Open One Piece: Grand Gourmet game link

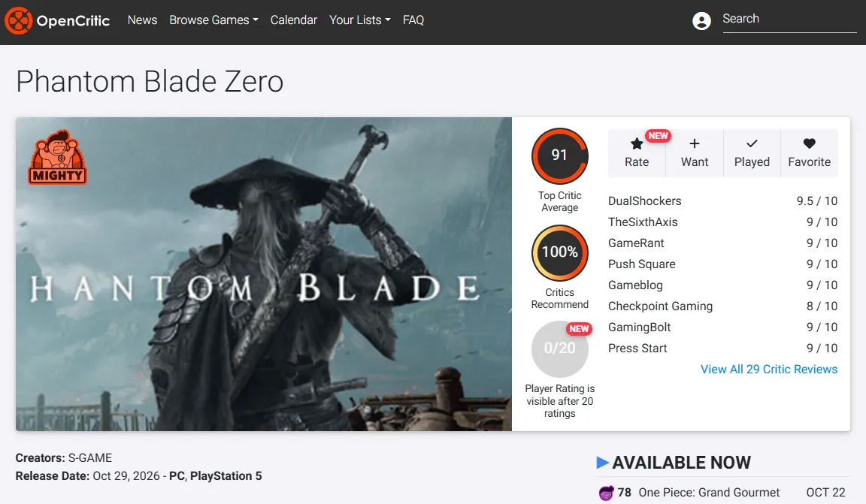point(709,493)
